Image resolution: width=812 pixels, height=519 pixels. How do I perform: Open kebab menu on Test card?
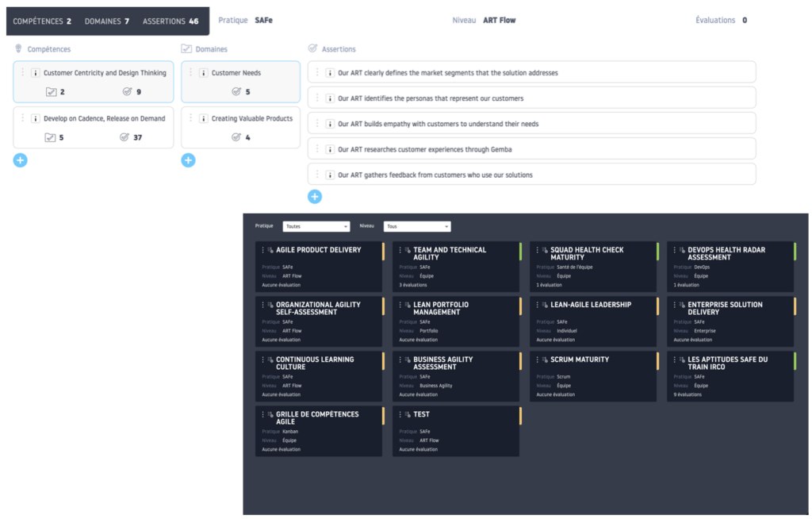(400, 414)
